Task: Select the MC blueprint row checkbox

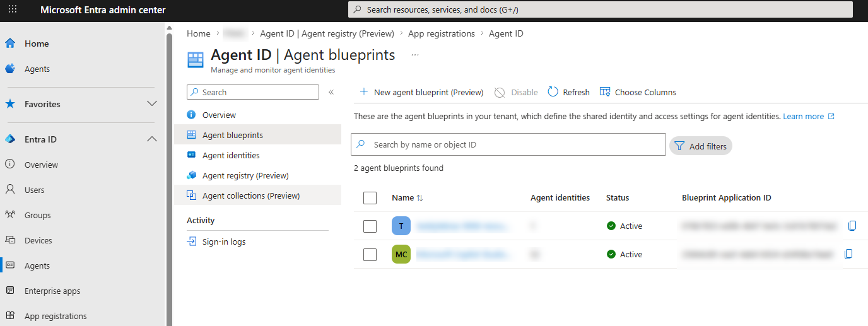Action: pos(370,254)
